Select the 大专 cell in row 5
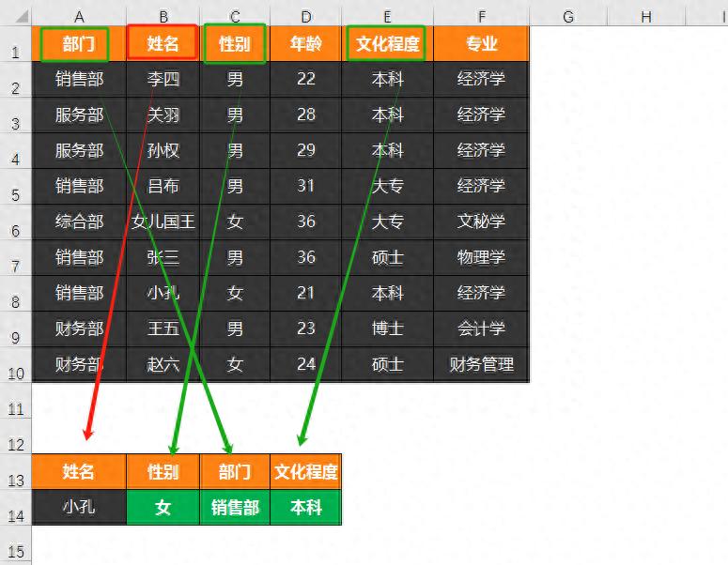The image size is (728, 565). (x=387, y=187)
